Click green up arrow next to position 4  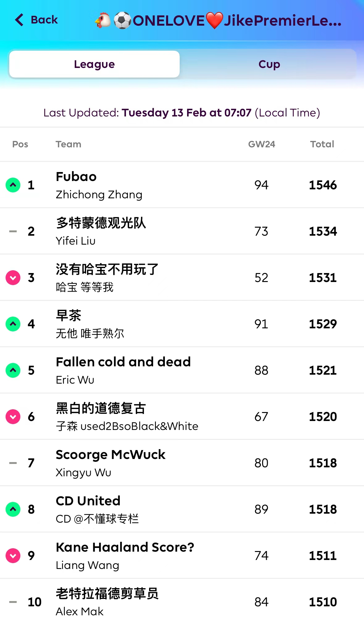(x=13, y=324)
